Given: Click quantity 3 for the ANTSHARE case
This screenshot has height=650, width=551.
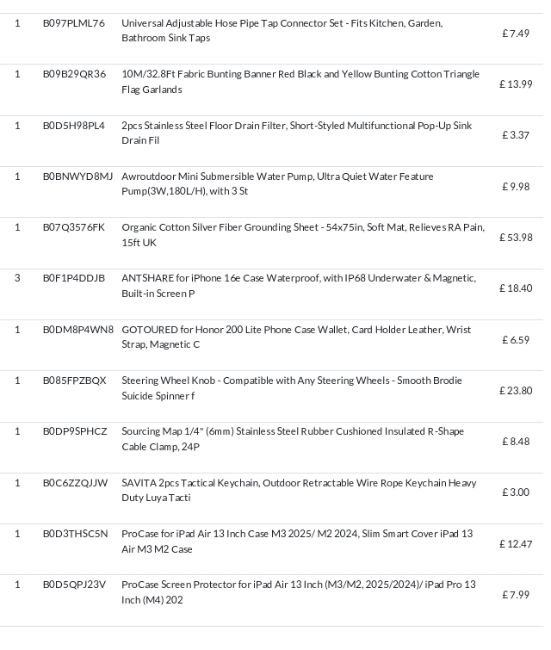Looking at the screenshot, I should click(x=17, y=278).
